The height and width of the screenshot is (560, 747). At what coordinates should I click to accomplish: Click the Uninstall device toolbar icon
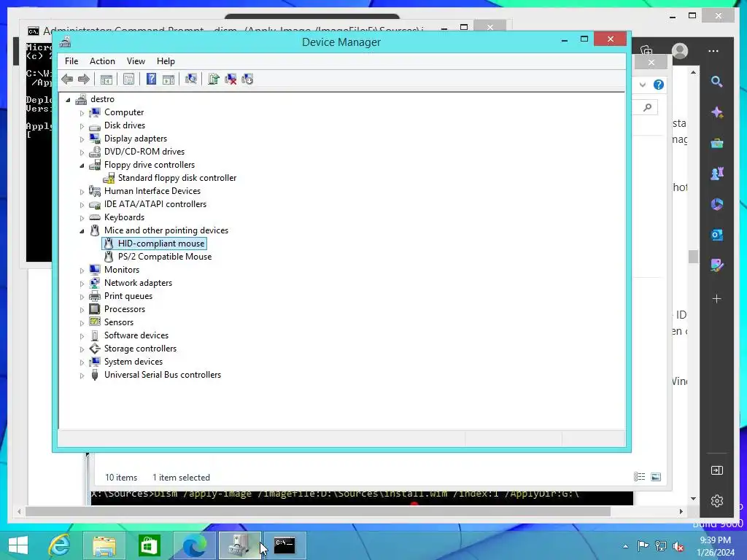[231, 79]
